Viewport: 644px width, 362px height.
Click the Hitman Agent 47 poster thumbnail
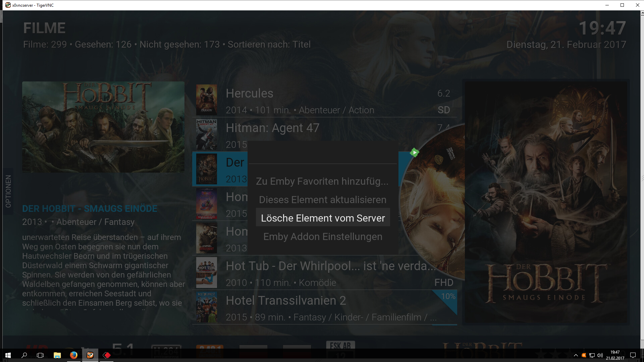point(207,134)
